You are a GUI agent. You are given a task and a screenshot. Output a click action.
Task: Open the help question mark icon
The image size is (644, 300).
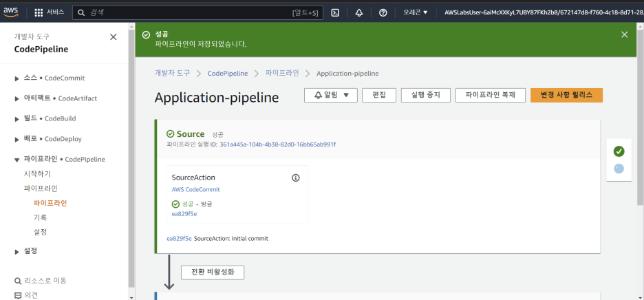click(x=383, y=13)
